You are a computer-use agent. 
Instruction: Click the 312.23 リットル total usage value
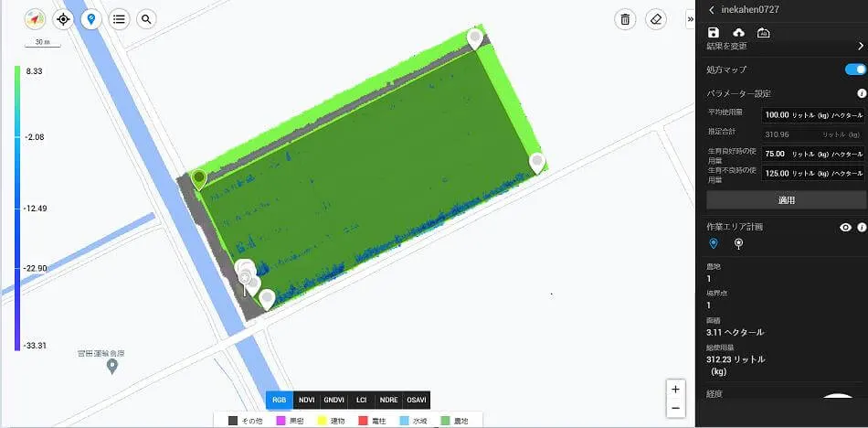coord(736,365)
